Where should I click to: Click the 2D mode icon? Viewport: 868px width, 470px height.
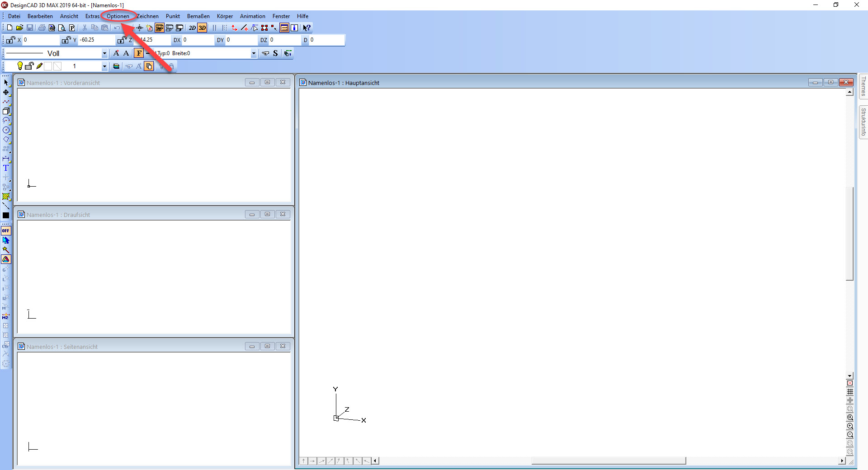point(192,28)
